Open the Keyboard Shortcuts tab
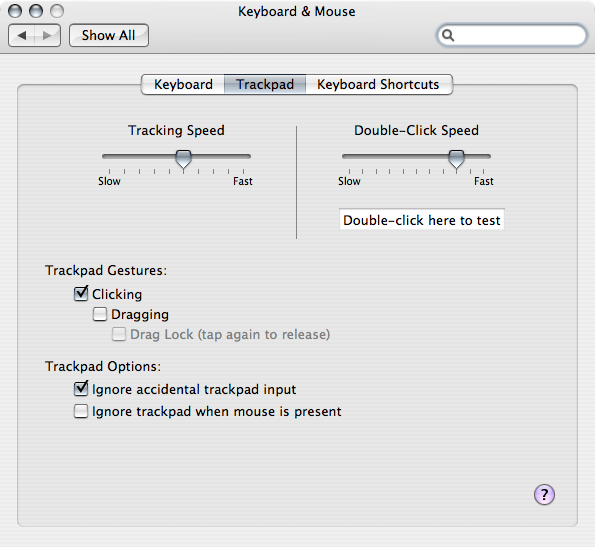595x547 pixels. coord(379,84)
